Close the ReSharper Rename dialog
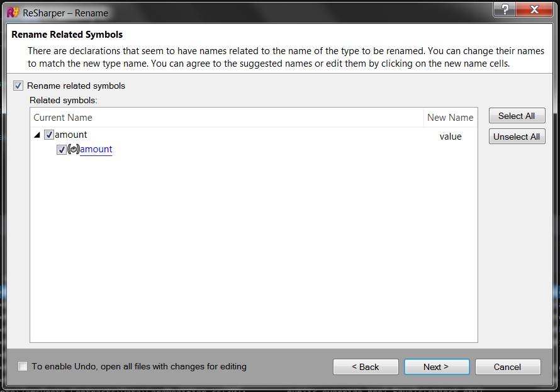Image resolution: width=560 pixels, height=392 pixels. tap(534, 9)
